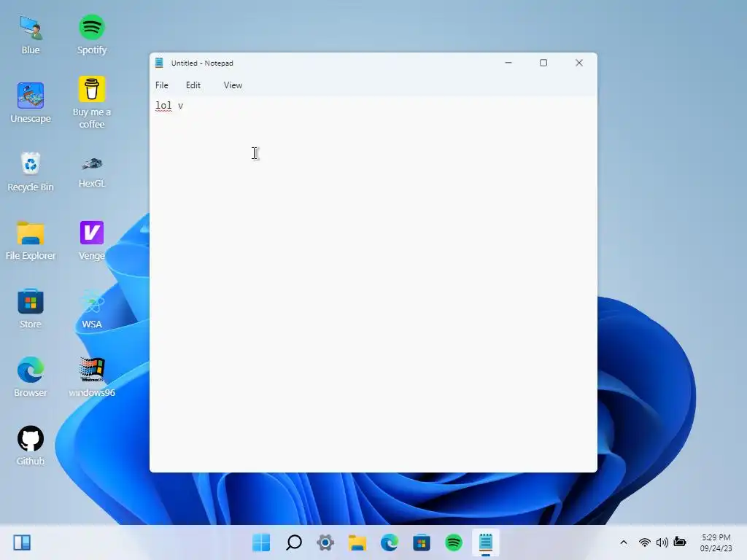Viewport: 747px width, 560px height.
Task: Open taskbar search
Action: click(293, 542)
